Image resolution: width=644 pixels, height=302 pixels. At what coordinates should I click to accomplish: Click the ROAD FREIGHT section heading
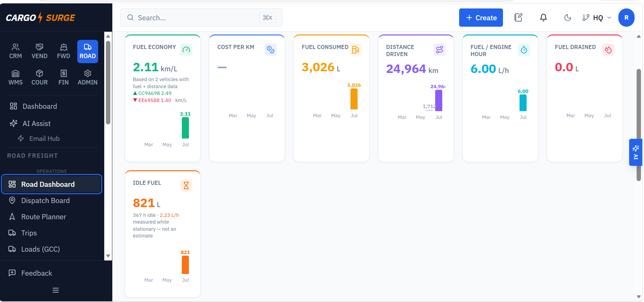tap(32, 156)
